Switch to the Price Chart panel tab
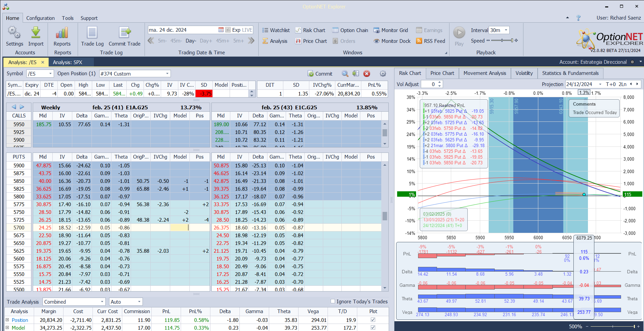 (442, 73)
